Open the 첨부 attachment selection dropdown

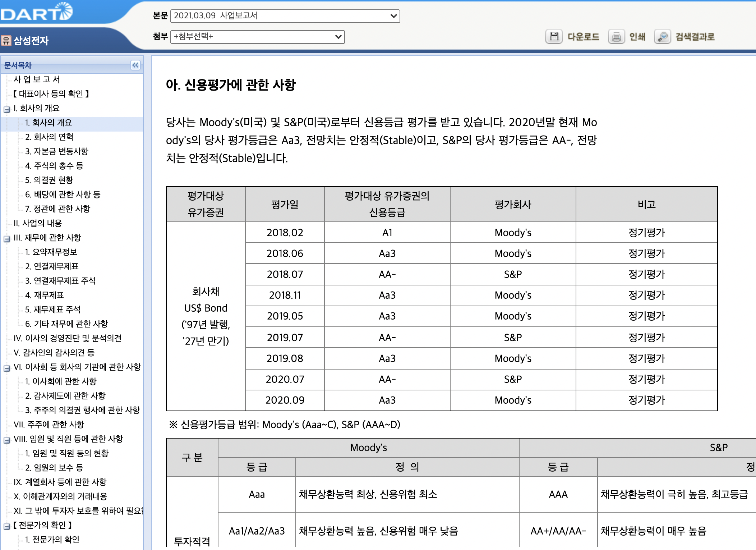point(257,37)
